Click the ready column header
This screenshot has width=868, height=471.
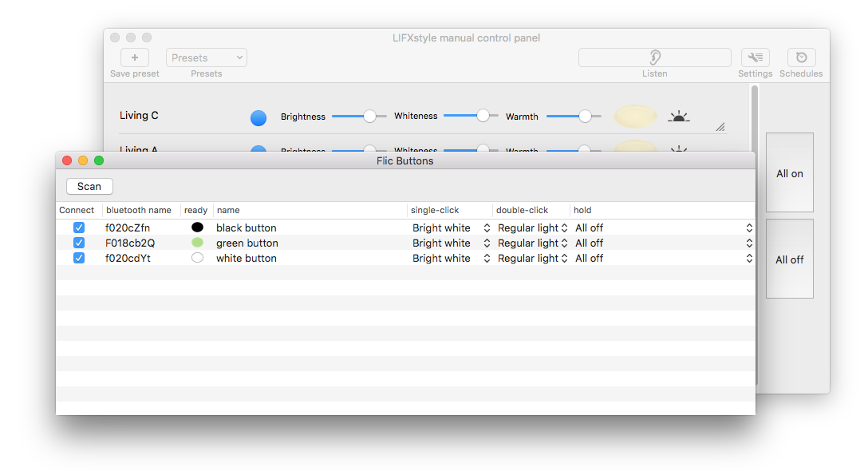[x=196, y=210]
